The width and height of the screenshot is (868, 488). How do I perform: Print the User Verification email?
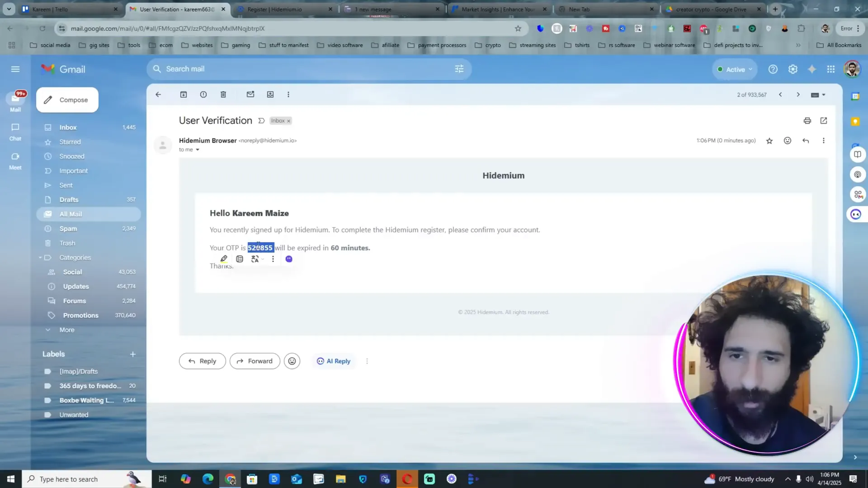point(807,121)
